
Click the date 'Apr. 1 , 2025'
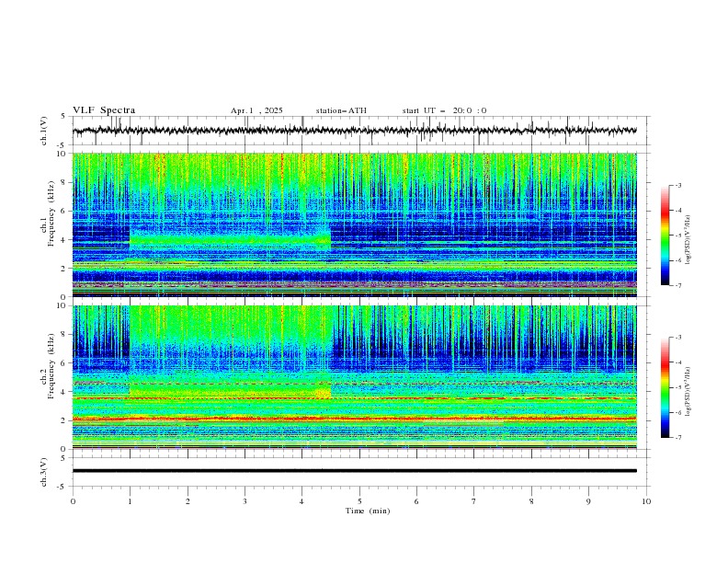pos(256,110)
